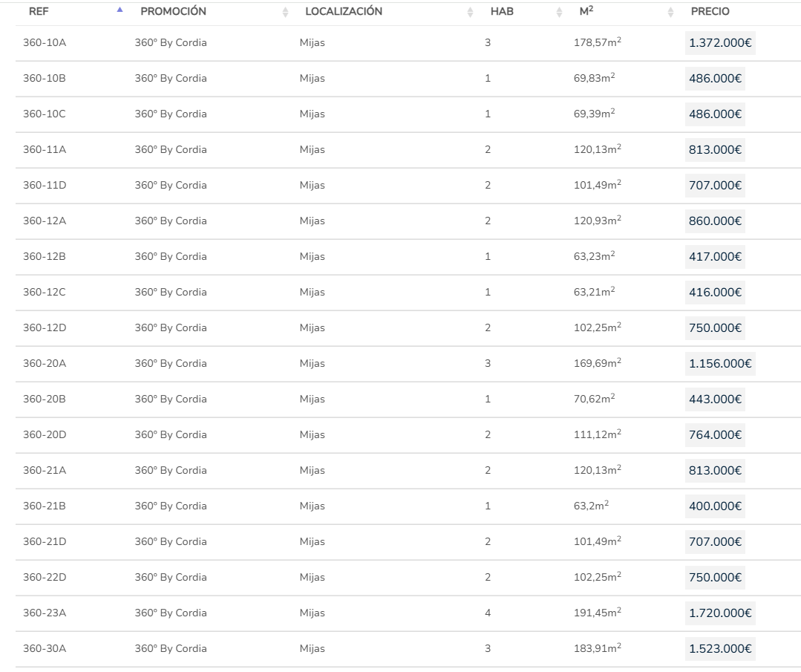Viewport: 801px width, 672px height.
Task: Sort table by the PRECIO column header
Action: tap(710, 12)
